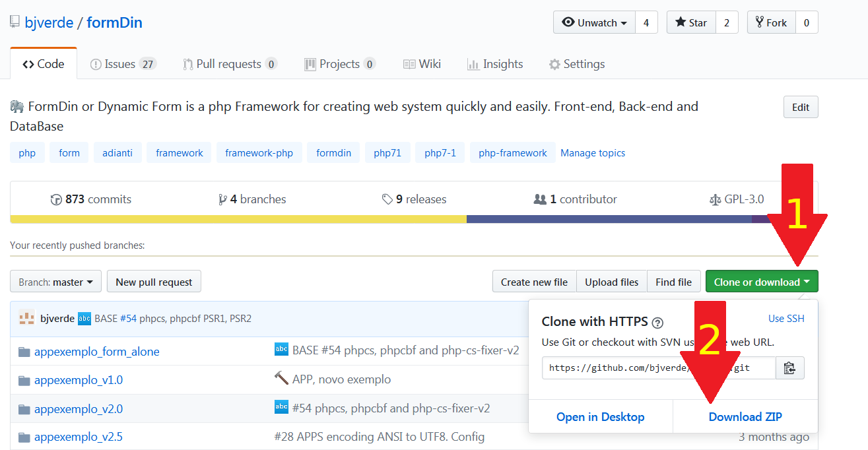Screen dimensions: 868x450
Task: Open the Wiki tab
Action: 422,64
